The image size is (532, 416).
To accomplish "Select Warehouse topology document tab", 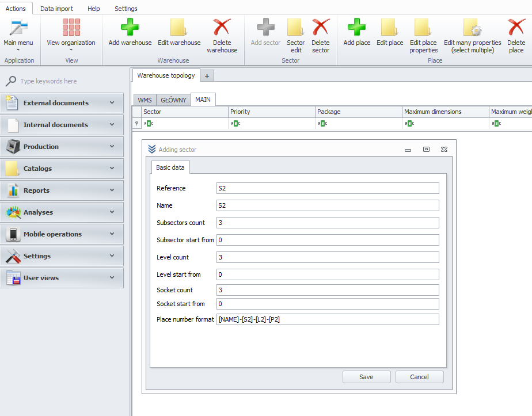I will (166, 75).
